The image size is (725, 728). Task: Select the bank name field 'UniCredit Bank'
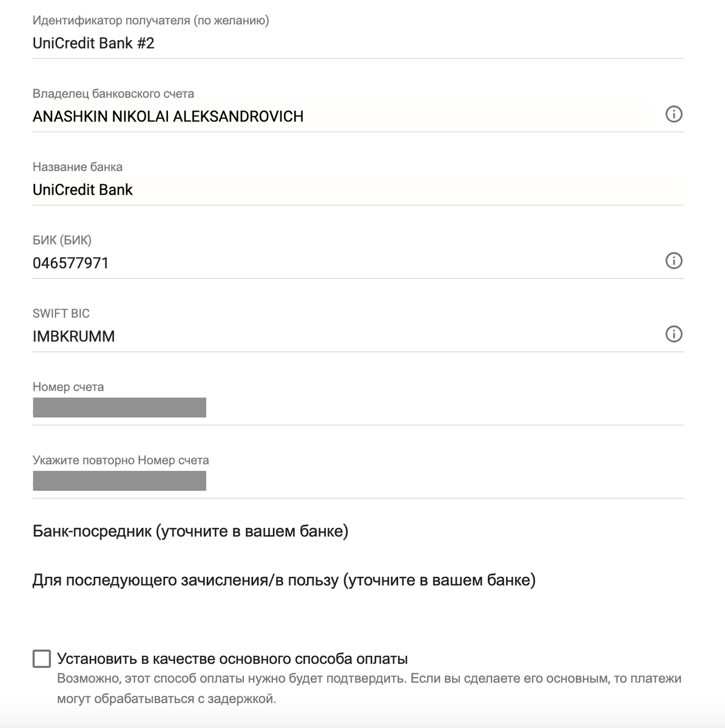point(358,190)
